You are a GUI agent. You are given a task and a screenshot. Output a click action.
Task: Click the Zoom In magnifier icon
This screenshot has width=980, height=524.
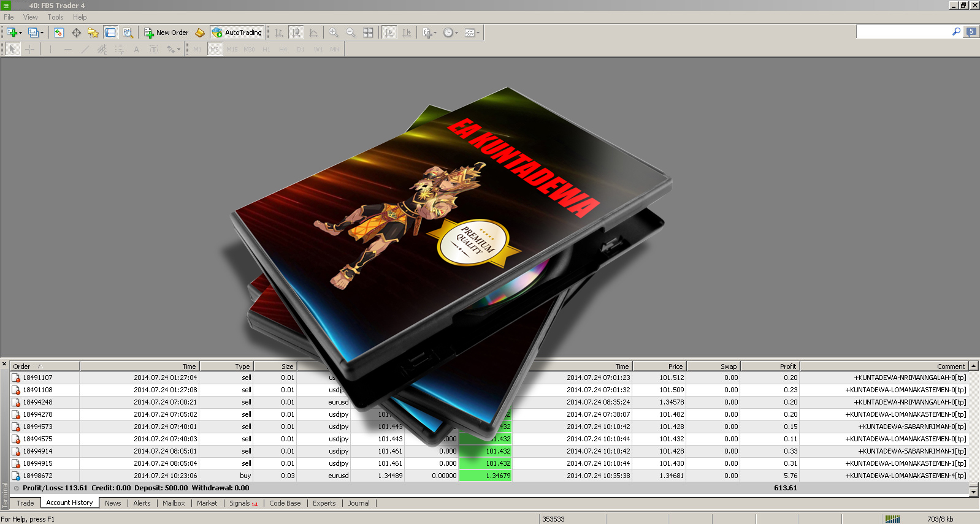pyautogui.click(x=334, y=32)
